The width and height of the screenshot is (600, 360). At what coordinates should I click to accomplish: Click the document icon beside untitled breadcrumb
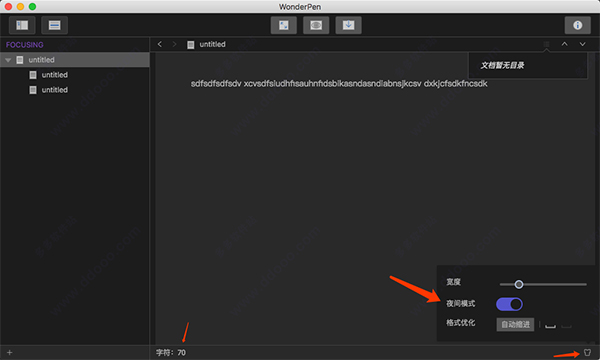(191, 45)
